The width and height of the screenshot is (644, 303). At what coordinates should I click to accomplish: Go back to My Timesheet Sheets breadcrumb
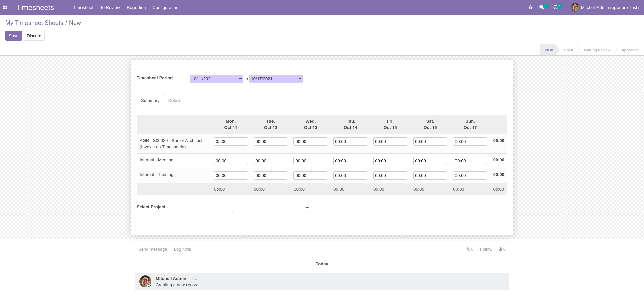(x=34, y=23)
